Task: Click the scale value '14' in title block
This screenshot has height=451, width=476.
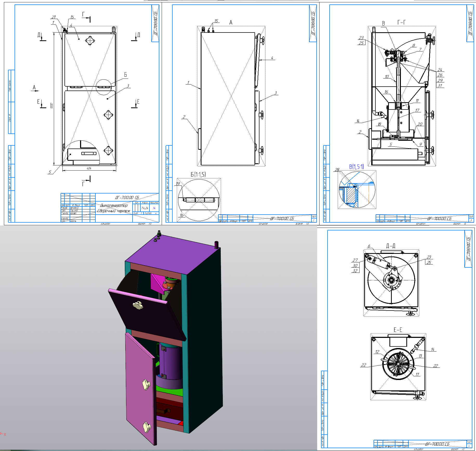Action: point(154,208)
